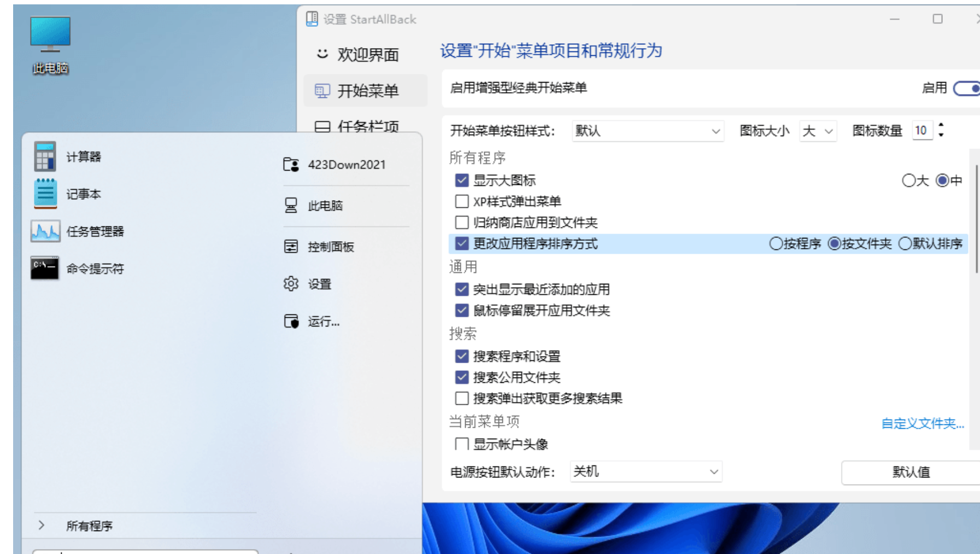The width and height of the screenshot is (980, 554).
Task: Open 设置 start menu entry
Action: [x=346, y=284]
